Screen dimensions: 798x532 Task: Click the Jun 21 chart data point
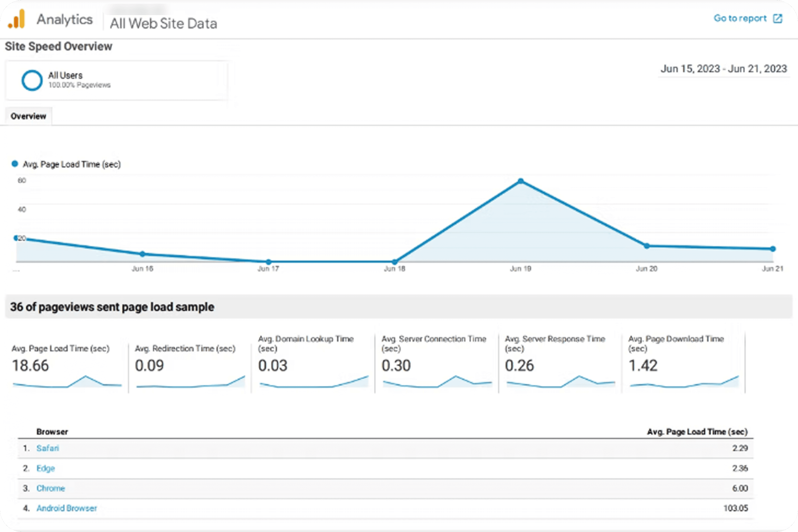pos(773,249)
